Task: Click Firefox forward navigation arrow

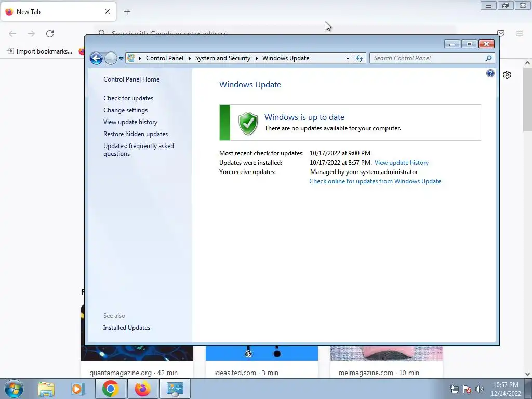Action: click(31, 34)
